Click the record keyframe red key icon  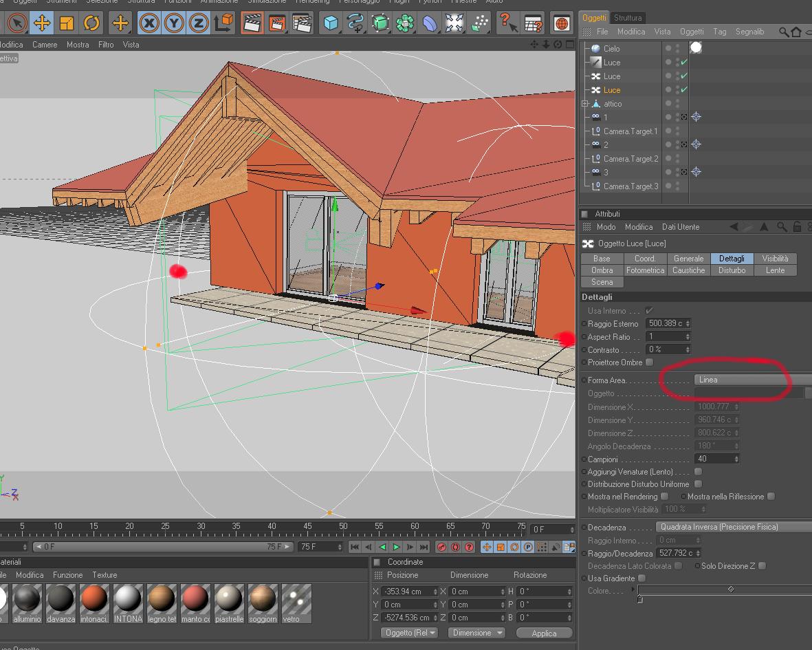pyautogui.click(x=441, y=547)
